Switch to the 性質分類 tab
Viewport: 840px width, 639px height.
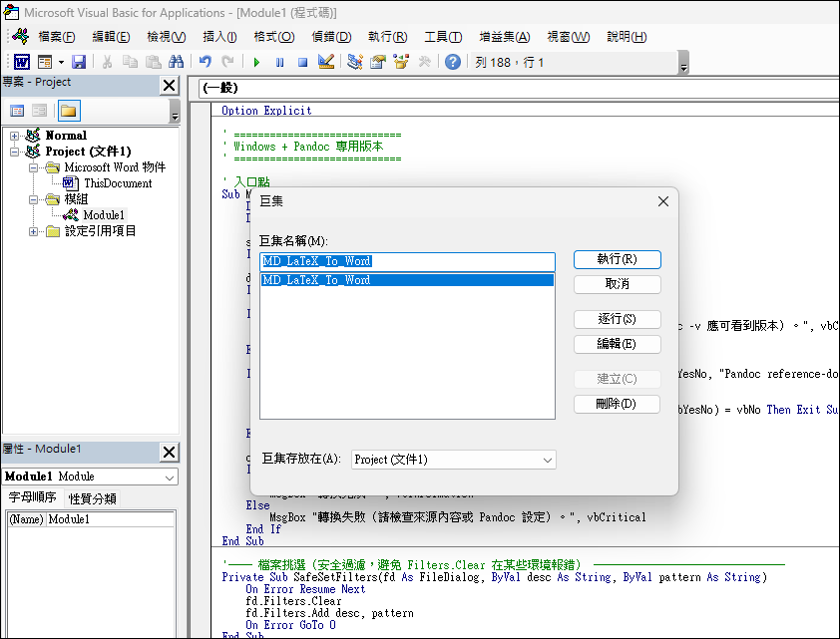[x=92, y=498]
